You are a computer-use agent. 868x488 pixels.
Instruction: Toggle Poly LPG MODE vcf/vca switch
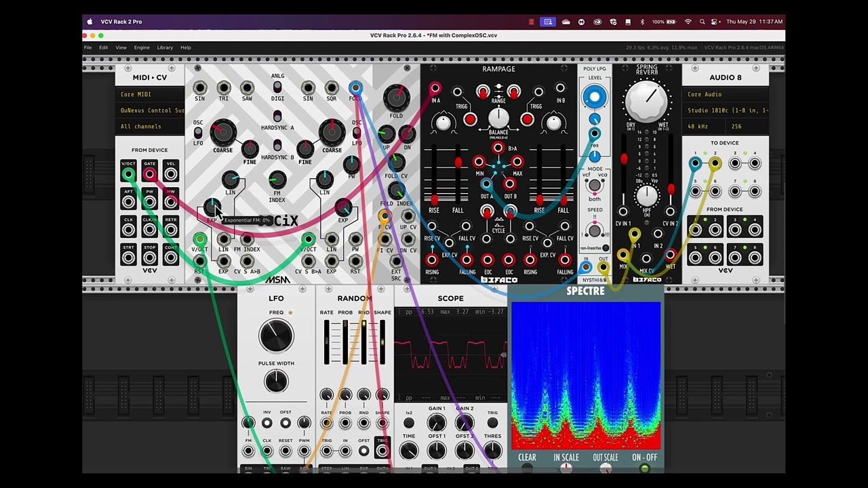pos(594,185)
